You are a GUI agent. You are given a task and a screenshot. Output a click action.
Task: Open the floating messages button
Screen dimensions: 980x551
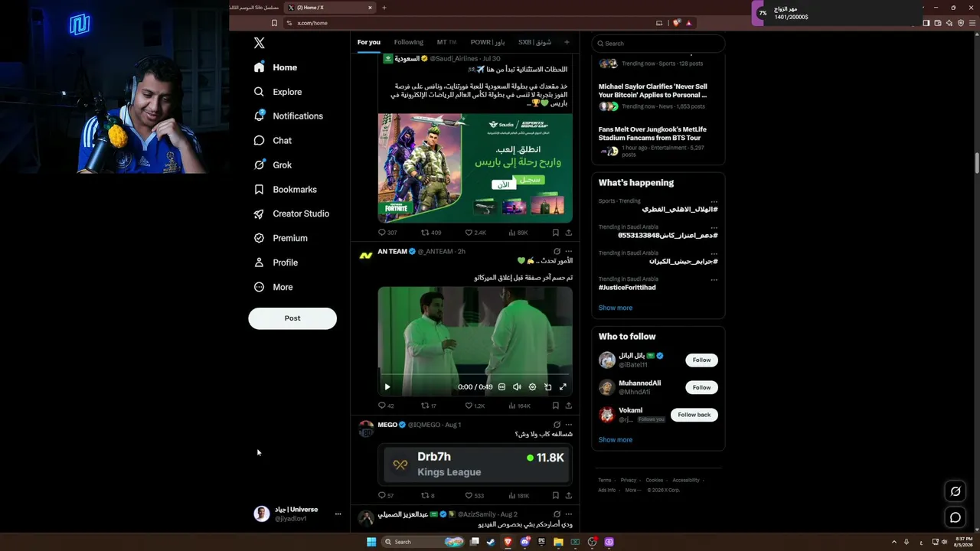(x=955, y=517)
